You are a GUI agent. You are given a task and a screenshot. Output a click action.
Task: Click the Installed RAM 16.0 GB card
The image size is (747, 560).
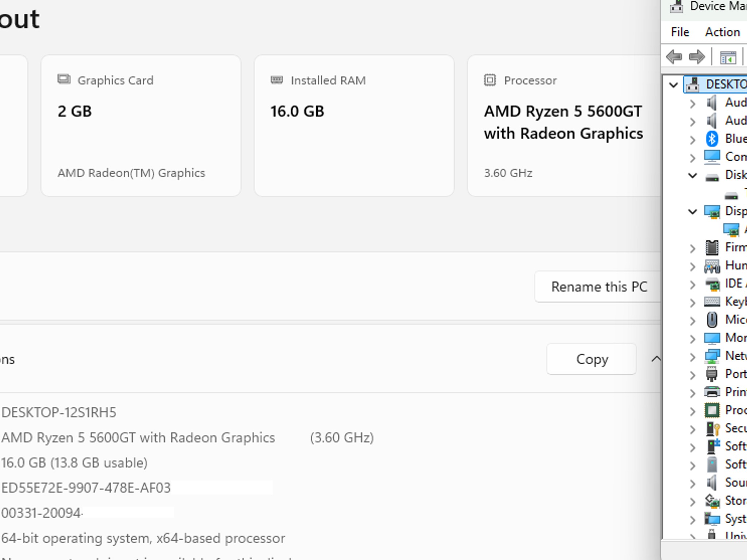click(x=354, y=125)
